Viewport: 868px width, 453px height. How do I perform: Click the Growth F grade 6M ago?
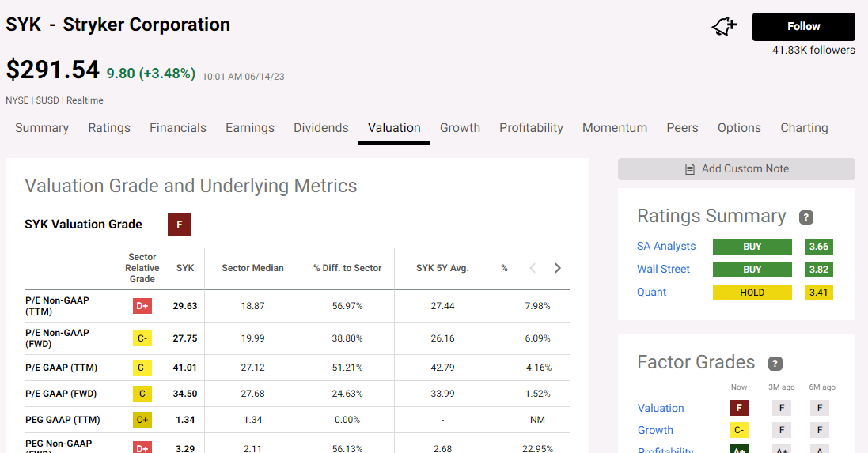point(820,430)
